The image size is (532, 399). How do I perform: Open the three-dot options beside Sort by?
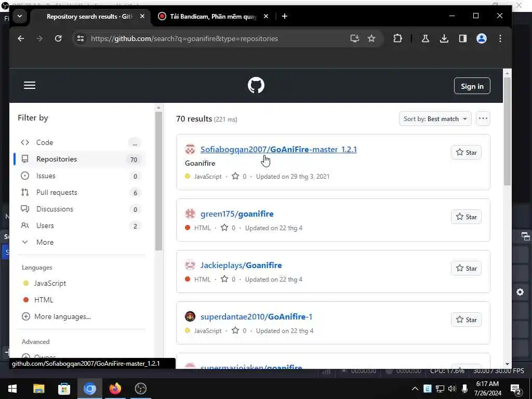point(483,118)
